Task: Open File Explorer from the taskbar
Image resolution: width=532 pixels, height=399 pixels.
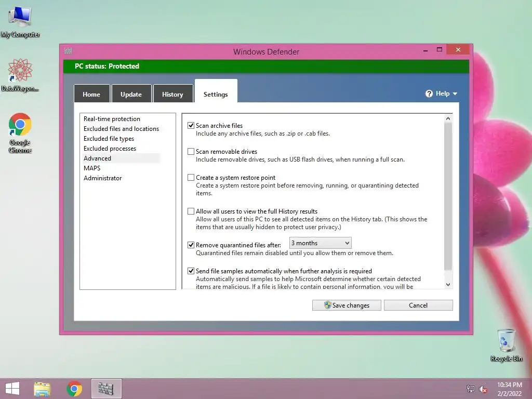Action: tap(42, 389)
